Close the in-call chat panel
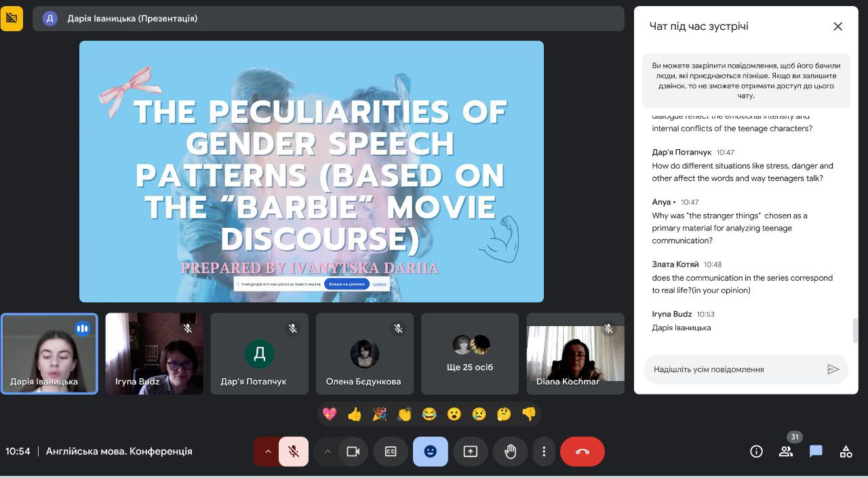Image resolution: width=868 pixels, height=478 pixels. [x=838, y=26]
